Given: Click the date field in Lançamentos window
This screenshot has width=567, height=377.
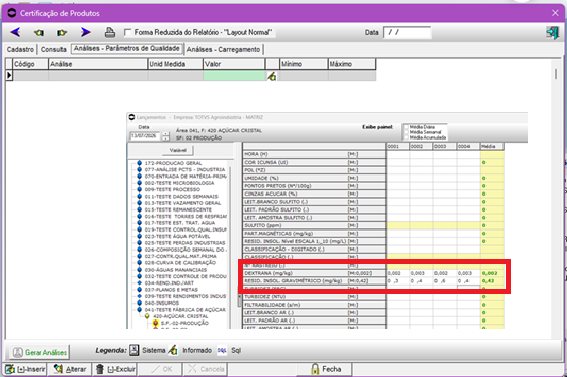Looking at the screenshot, I should [x=145, y=136].
